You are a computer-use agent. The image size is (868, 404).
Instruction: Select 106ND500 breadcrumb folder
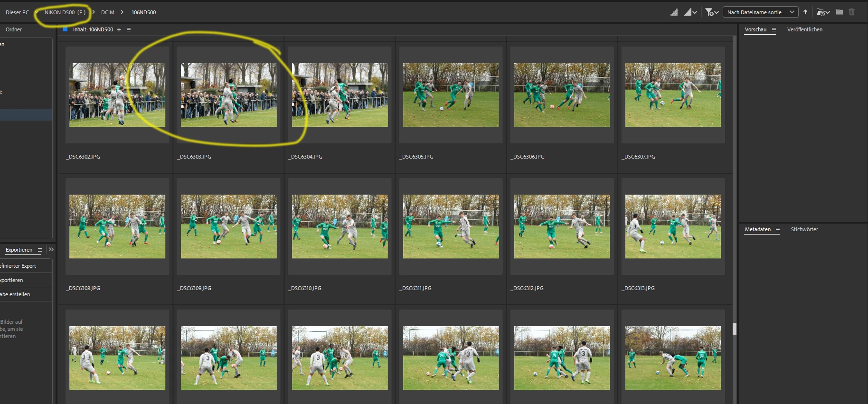point(144,12)
